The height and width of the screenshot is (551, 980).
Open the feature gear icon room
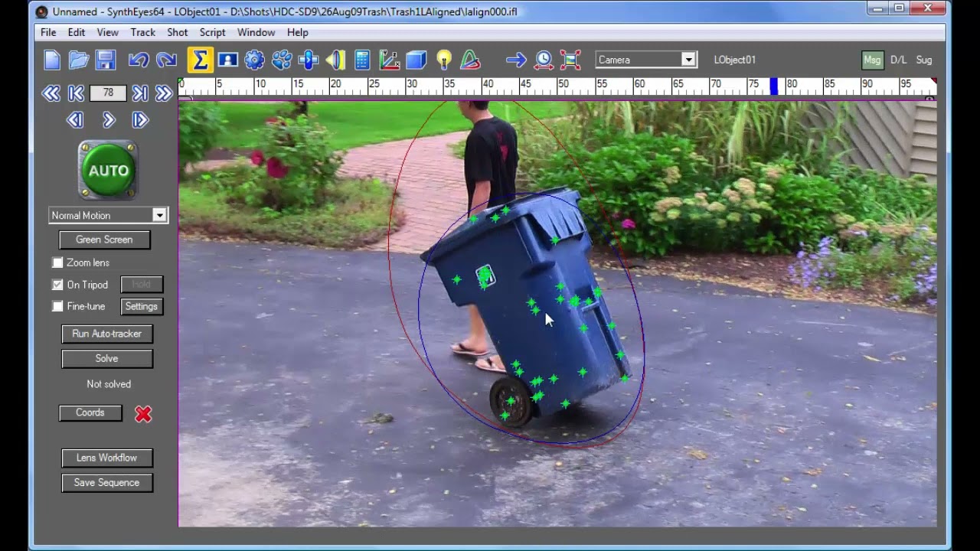(254, 60)
